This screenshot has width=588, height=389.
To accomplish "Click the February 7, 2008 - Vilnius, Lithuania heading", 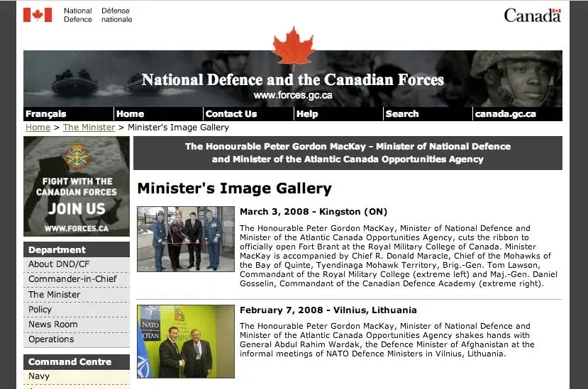I will 328,310.
